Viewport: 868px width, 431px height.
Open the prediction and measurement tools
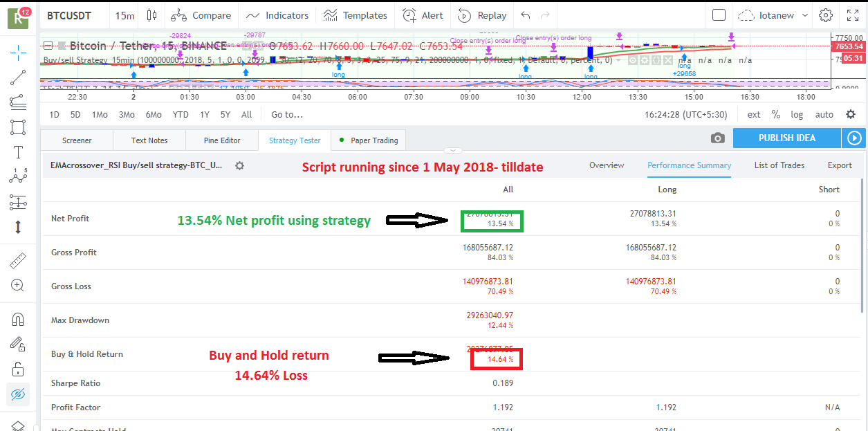(18, 202)
